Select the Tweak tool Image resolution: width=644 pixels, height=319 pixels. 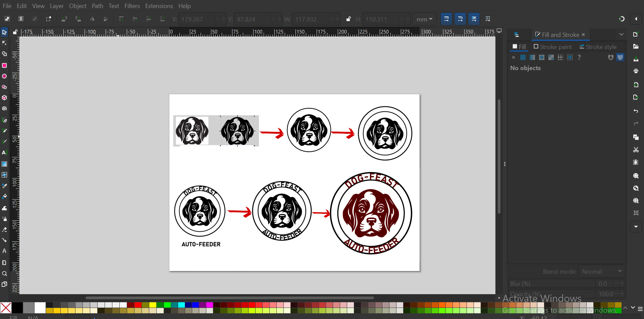coord(4,208)
